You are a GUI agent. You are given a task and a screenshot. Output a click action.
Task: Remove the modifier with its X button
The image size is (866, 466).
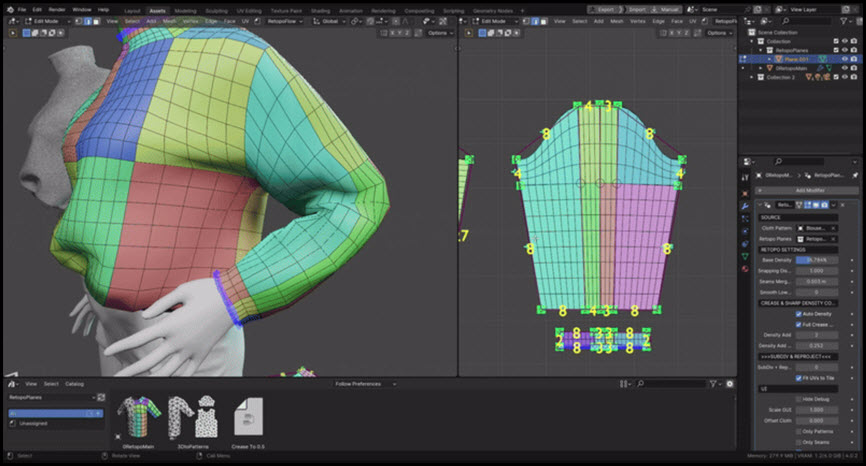(x=842, y=205)
